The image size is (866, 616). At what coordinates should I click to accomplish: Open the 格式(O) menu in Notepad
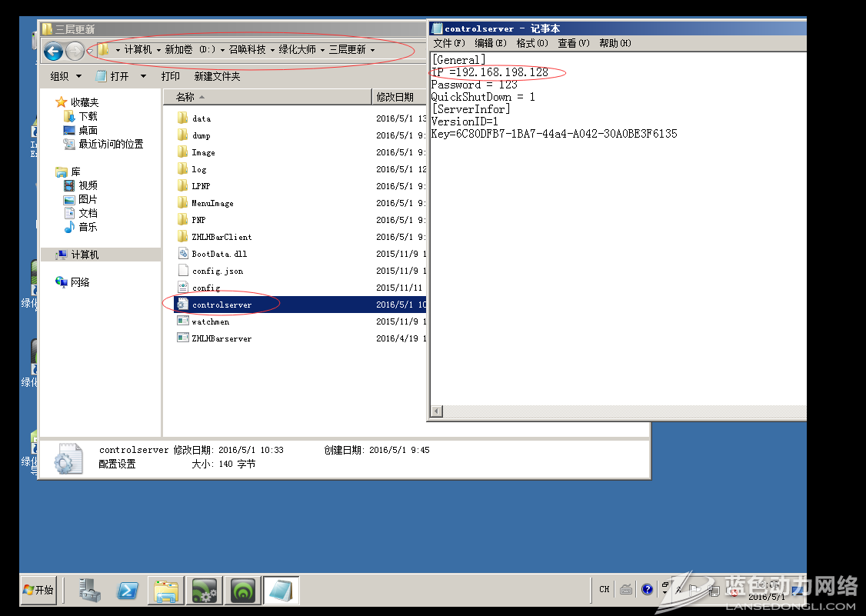point(531,43)
